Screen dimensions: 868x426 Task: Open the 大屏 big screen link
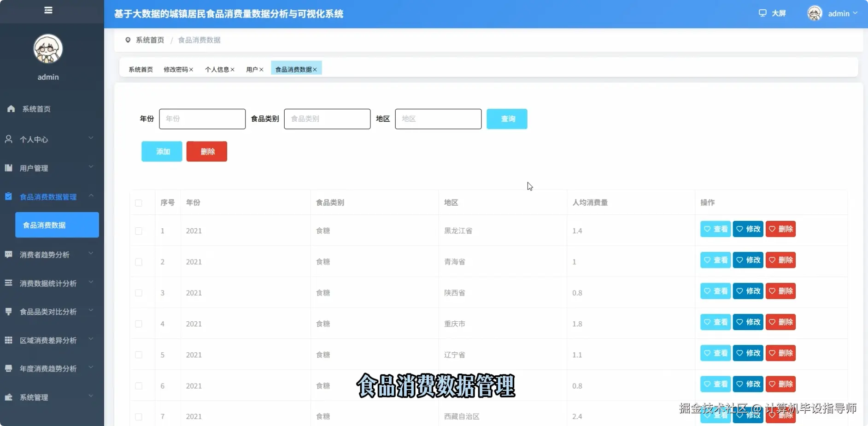pyautogui.click(x=779, y=13)
